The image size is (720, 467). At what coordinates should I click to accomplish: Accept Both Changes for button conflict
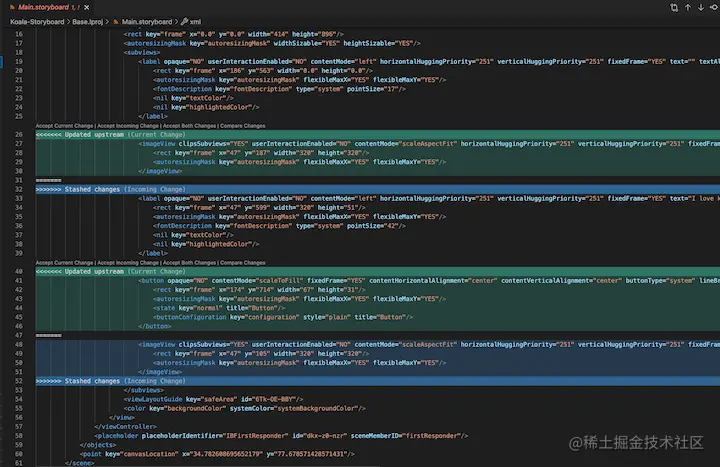point(189,263)
